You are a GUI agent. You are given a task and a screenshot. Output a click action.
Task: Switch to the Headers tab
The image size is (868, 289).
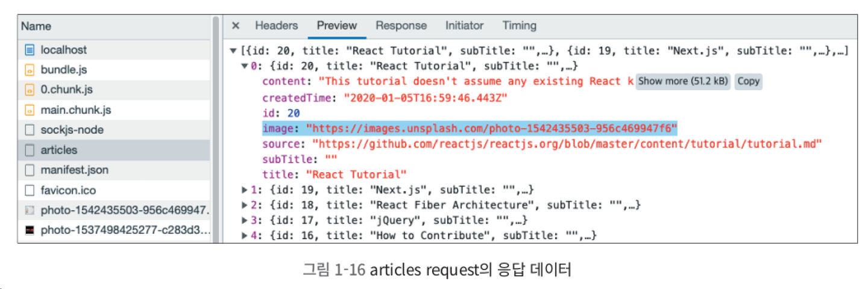point(276,26)
